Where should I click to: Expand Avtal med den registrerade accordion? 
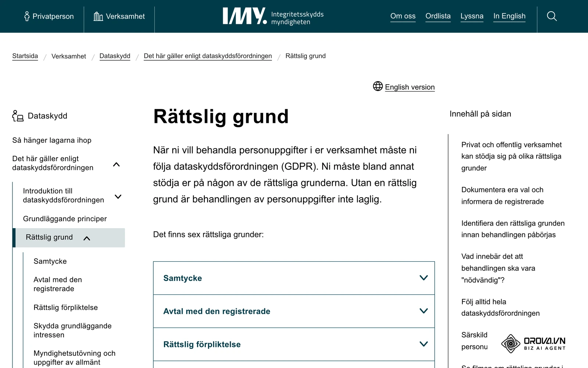pos(294,311)
